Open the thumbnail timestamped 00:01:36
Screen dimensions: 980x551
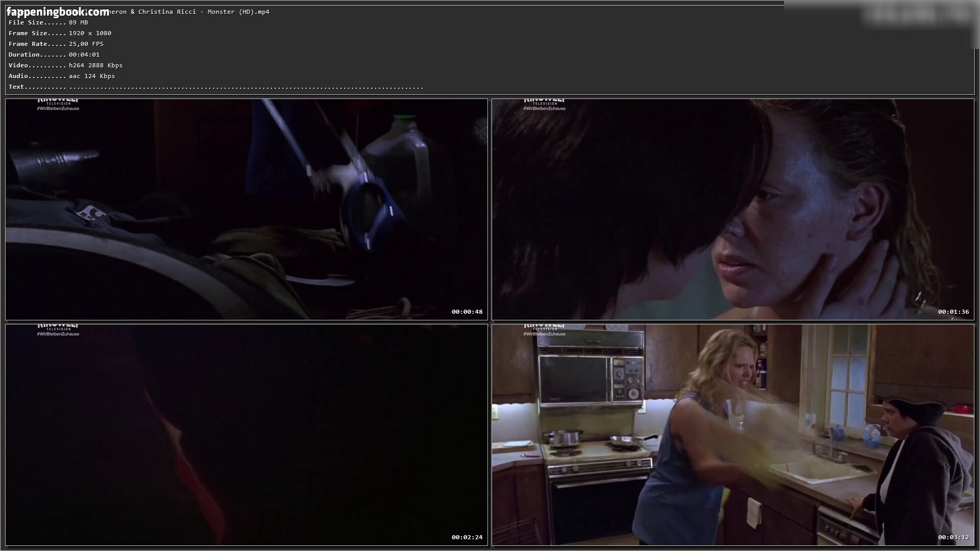click(732, 209)
